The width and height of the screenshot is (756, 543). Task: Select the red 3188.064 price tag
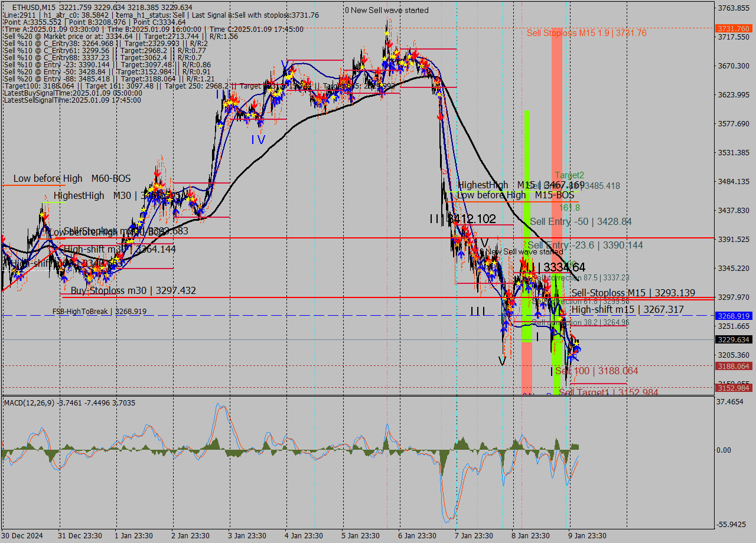(733, 366)
